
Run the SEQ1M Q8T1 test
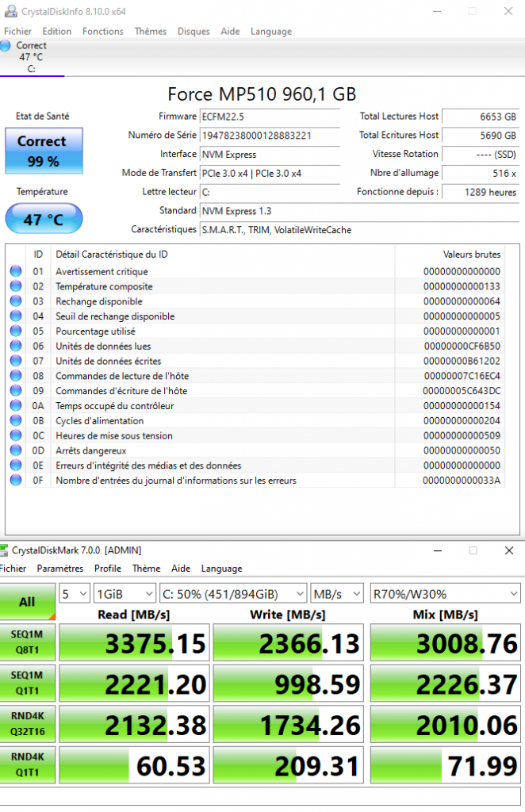tap(28, 642)
